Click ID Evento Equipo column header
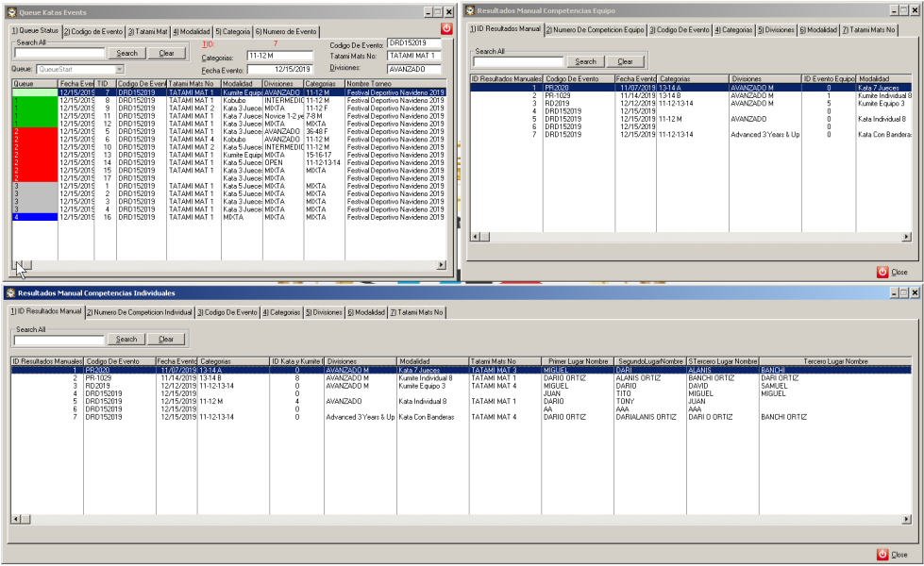The image size is (924, 566). (829, 79)
